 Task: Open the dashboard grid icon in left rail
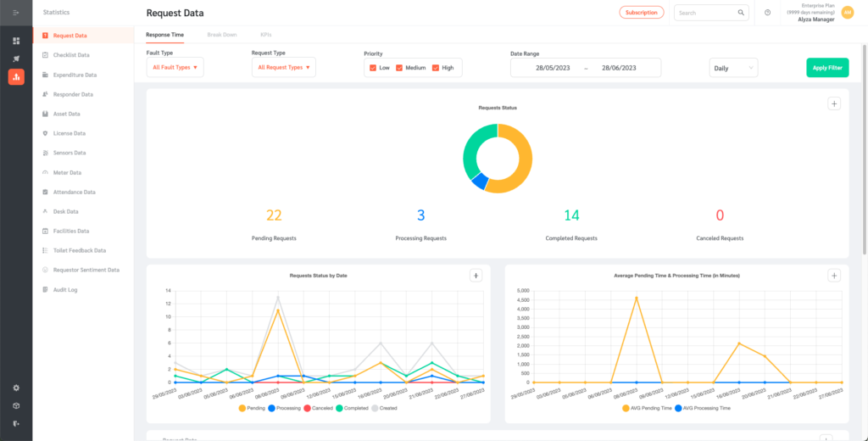[x=16, y=41]
